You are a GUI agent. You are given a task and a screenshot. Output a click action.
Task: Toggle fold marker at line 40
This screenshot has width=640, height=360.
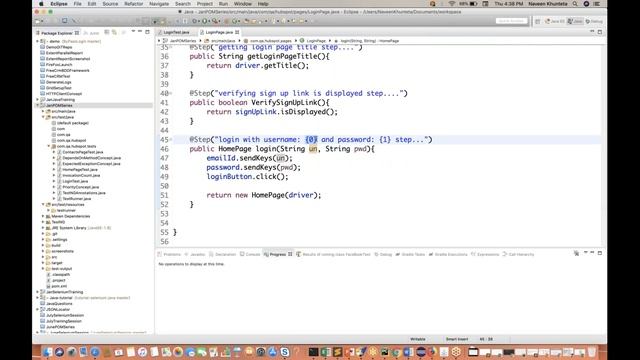click(x=171, y=93)
